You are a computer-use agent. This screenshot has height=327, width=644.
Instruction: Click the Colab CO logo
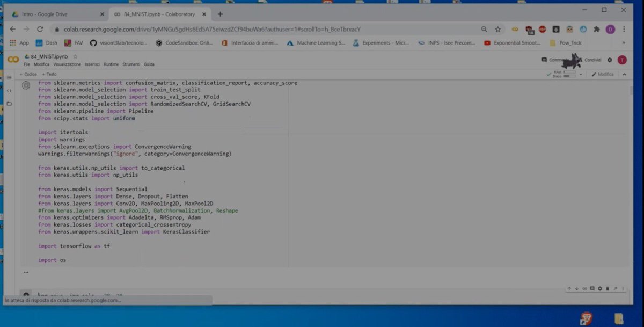pos(13,60)
